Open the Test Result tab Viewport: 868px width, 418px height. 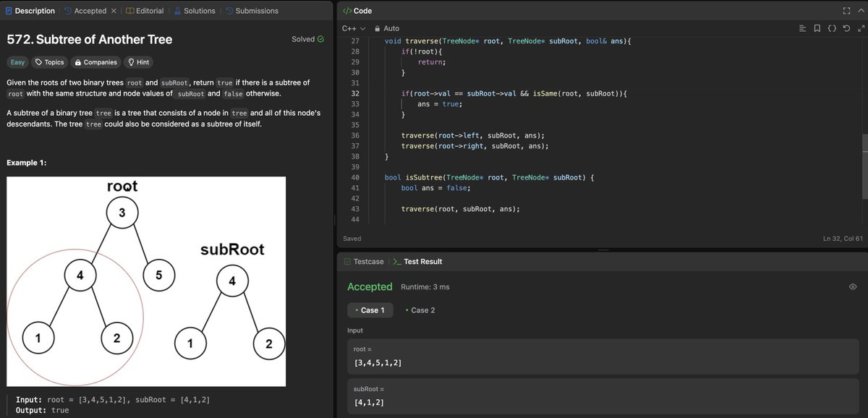coord(417,261)
